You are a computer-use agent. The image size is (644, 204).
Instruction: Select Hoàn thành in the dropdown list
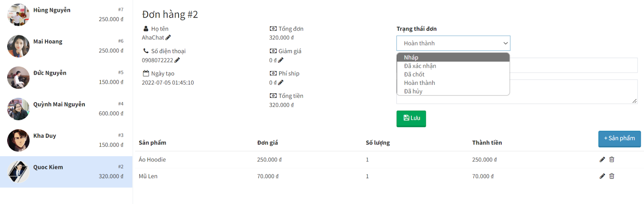click(453, 83)
